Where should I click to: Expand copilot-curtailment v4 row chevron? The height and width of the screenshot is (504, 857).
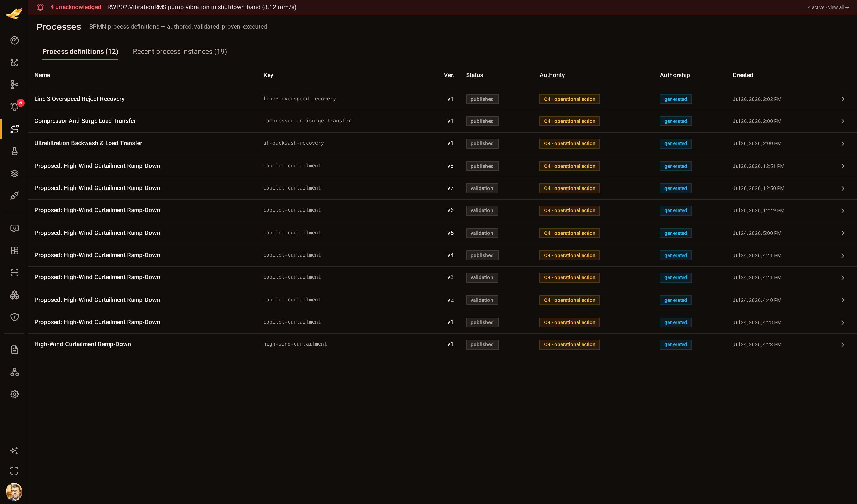843,255
